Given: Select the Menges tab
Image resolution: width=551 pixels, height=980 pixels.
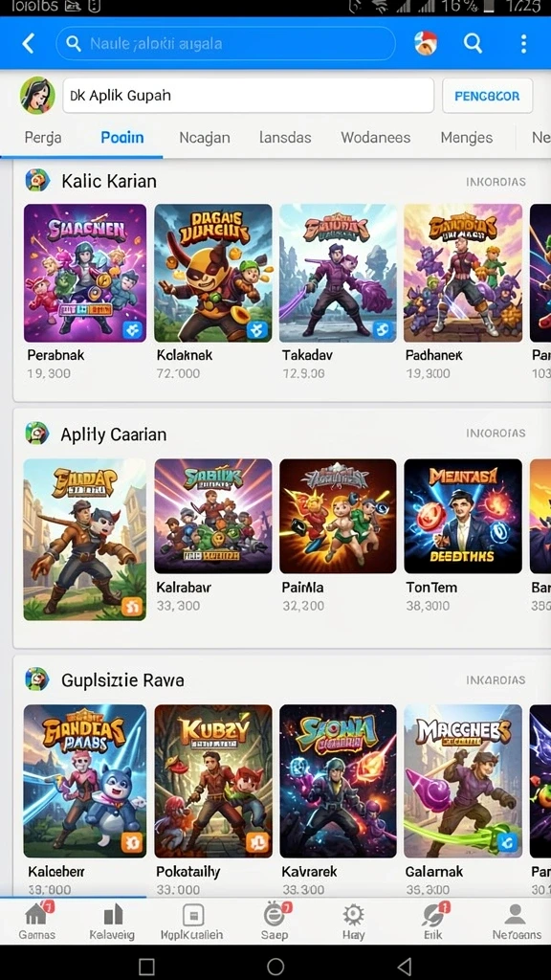Looking at the screenshot, I should 467,138.
